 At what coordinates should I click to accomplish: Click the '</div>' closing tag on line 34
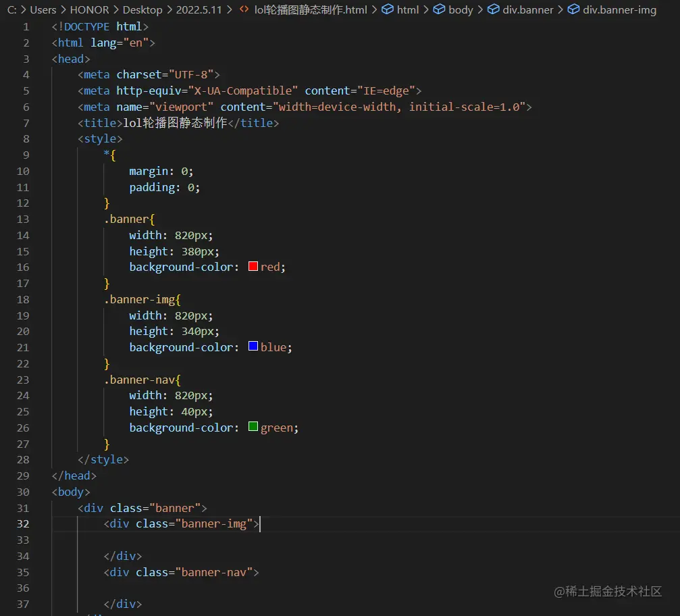(123, 557)
